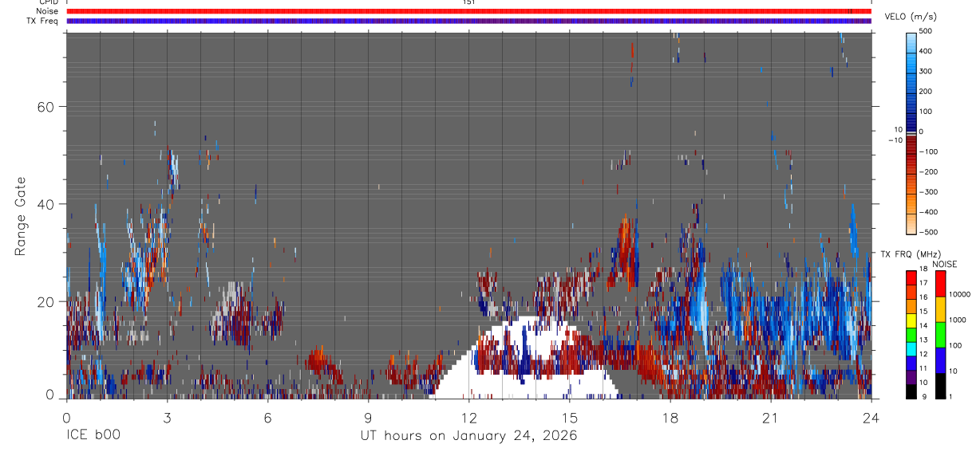
Task: Select the "Noise" row label
Action: (x=46, y=11)
